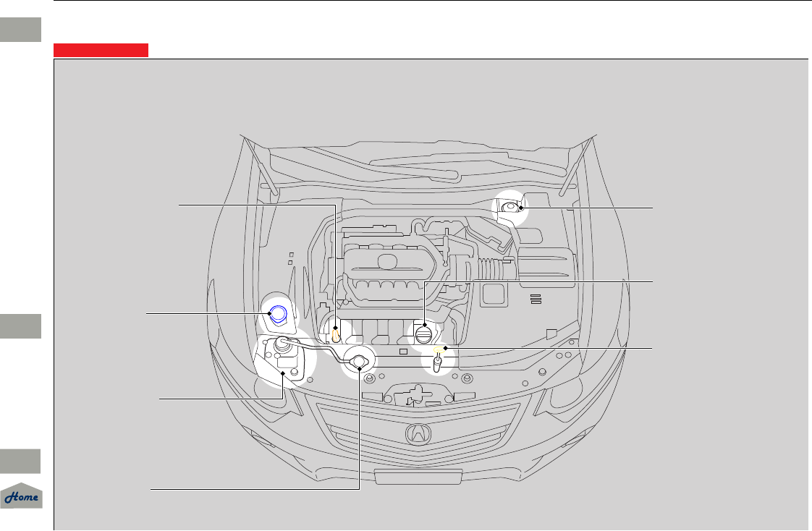Select the yellow transmission fluid dipstick loop
This screenshot has width=812, height=531.
click(x=439, y=349)
